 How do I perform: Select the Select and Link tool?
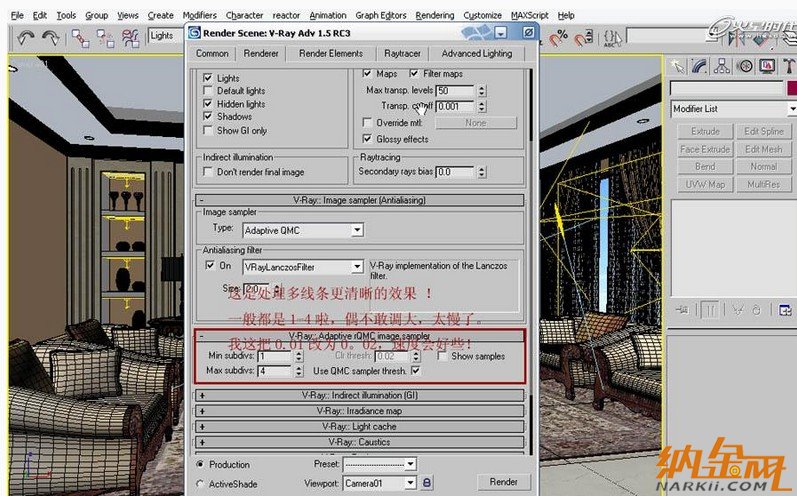click(x=82, y=37)
